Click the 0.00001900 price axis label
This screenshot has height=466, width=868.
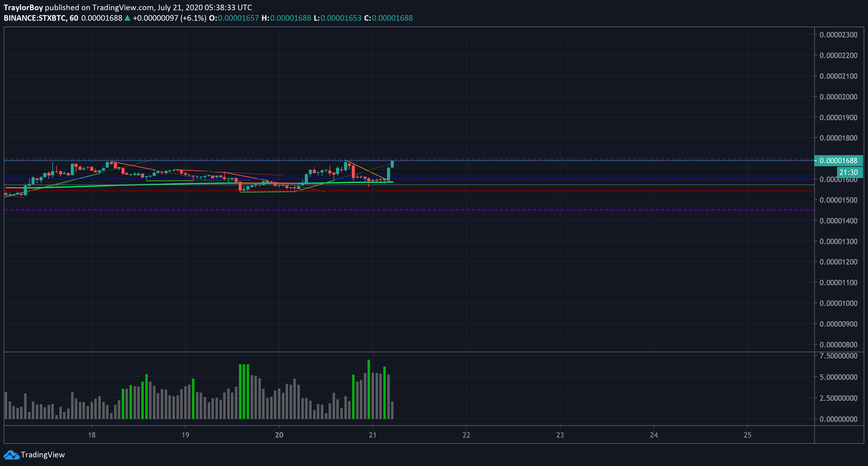pyautogui.click(x=839, y=118)
